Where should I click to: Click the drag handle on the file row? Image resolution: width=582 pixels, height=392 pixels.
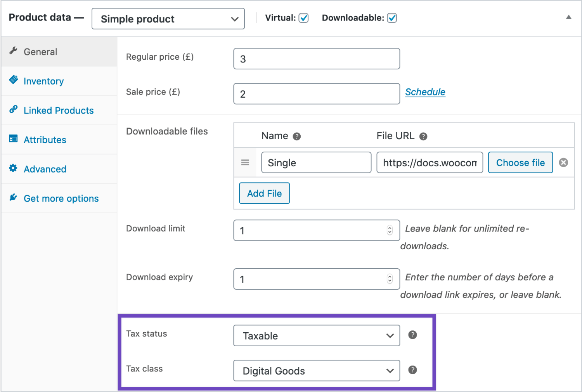pyautogui.click(x=245, y=162)
